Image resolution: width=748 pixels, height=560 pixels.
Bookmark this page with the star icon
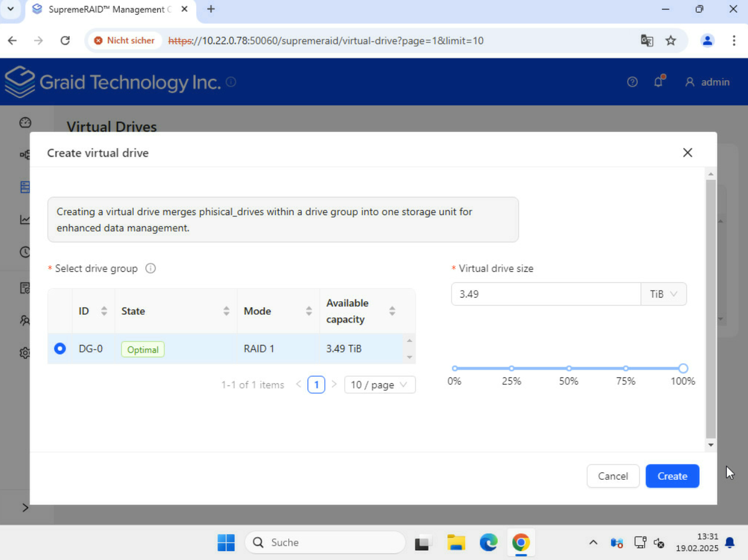pyautogui.click(x=671, y=41)
